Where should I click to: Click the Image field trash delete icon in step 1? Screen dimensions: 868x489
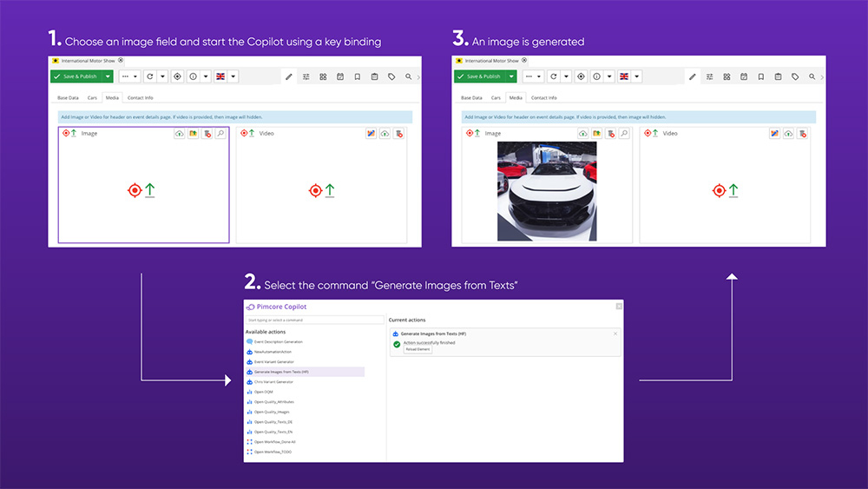207,134
